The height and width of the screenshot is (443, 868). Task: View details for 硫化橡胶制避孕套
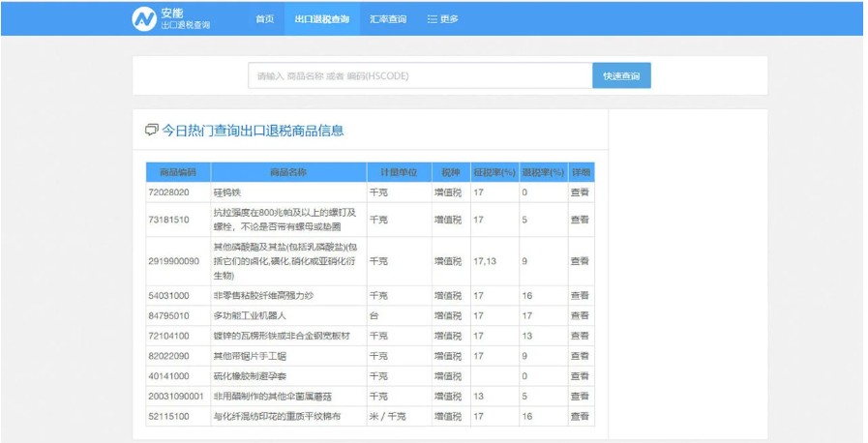580,376
